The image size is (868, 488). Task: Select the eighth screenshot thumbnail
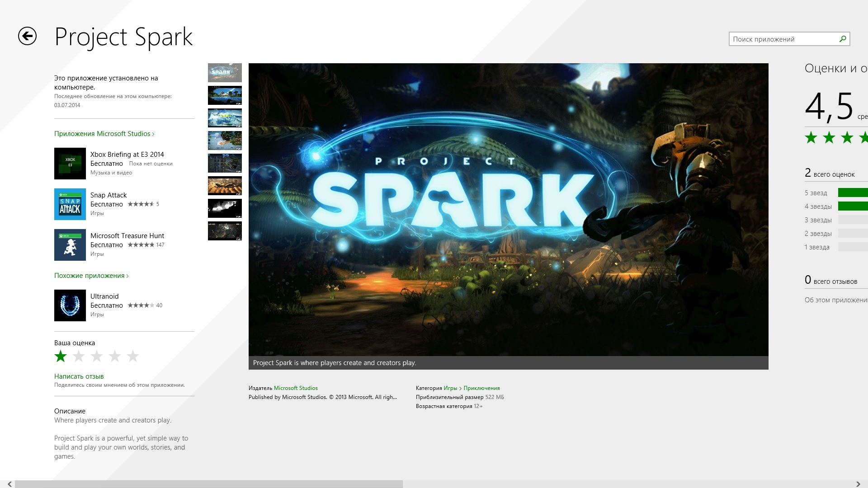tap(225, 231)
